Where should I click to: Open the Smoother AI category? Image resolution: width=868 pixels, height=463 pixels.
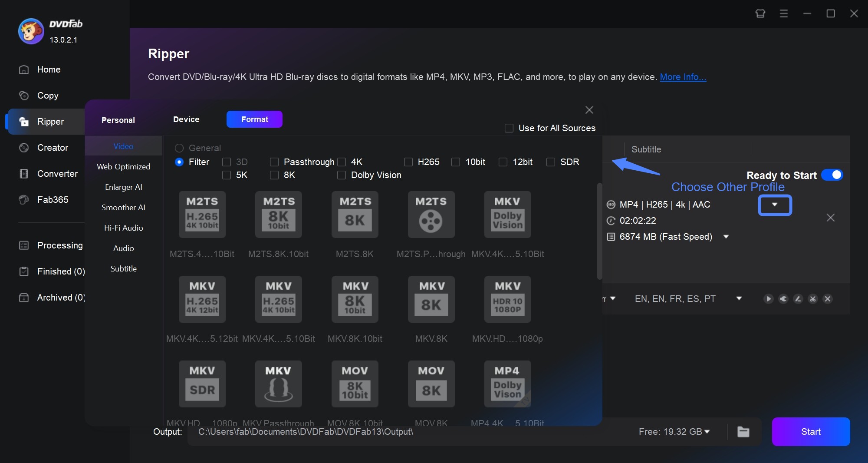pyautogui.click(x=124, y=208)
